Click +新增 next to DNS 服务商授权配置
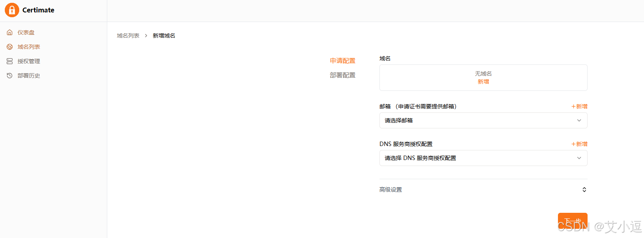Viewport: 644px width, 238px height. click(580, 144)
